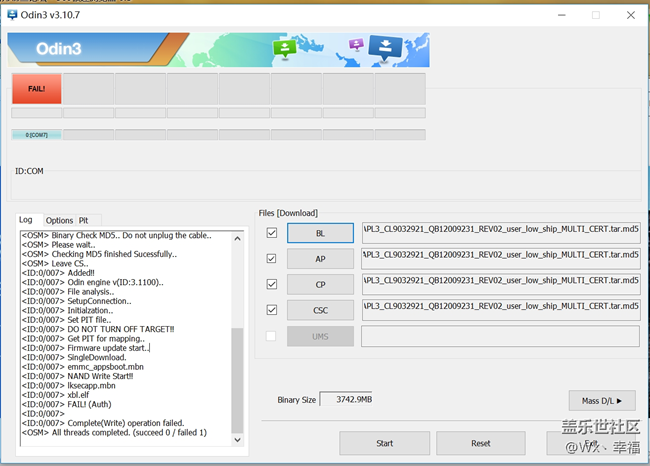Open the Mass D/L menu button
Image resolution: width=650 pixels, height=466 pixels.
602,400
